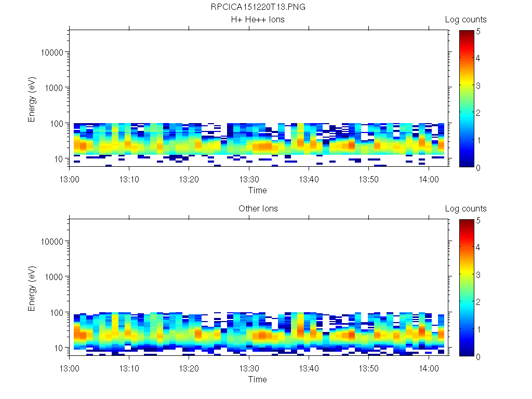Click the value 3 on the top colorbar scale

478,86
